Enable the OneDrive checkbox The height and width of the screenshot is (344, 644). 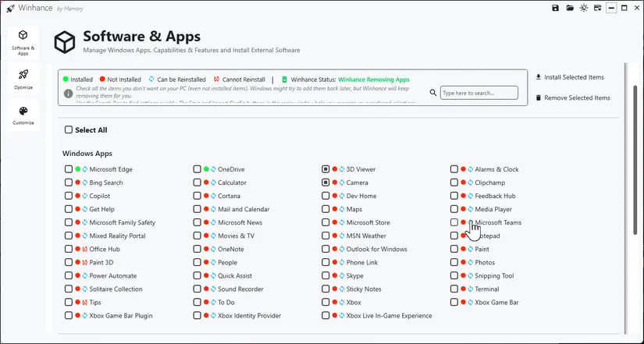point(197,169)
